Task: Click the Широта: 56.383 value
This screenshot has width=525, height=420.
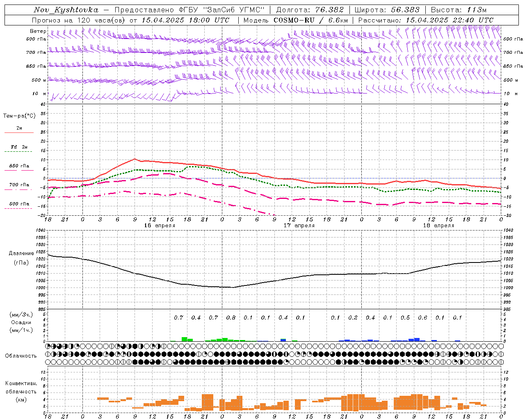Action: click(387, 10)
